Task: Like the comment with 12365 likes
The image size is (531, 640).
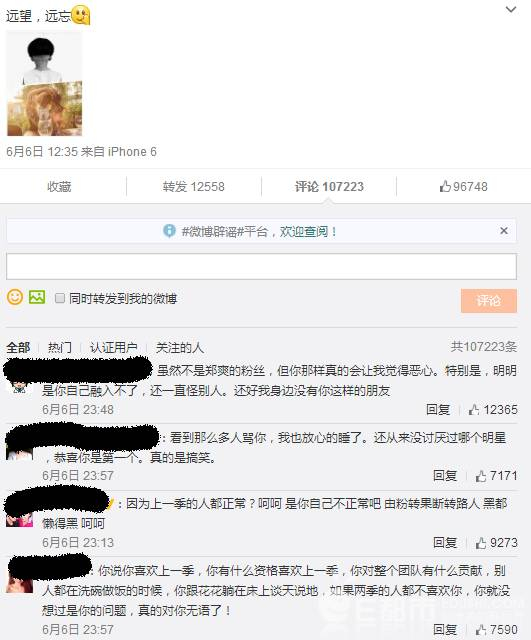Action: pos(493,409)
